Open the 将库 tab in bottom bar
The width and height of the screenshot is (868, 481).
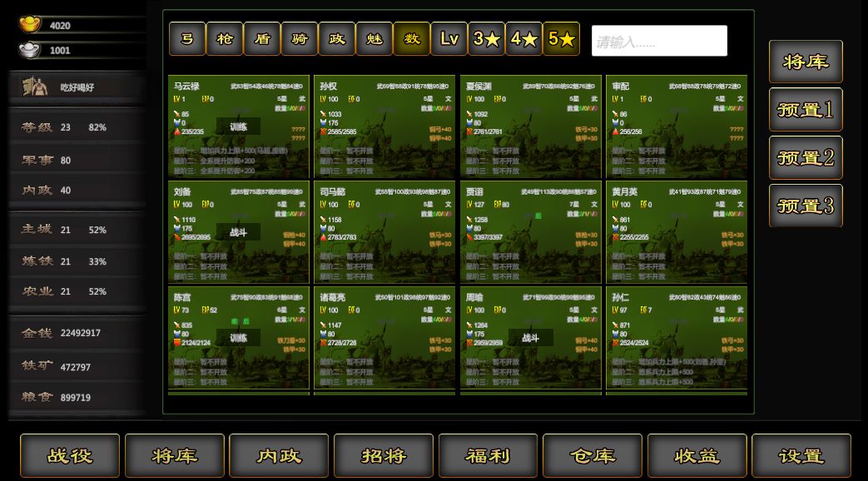pyautogui.click(x=175, y=455)
